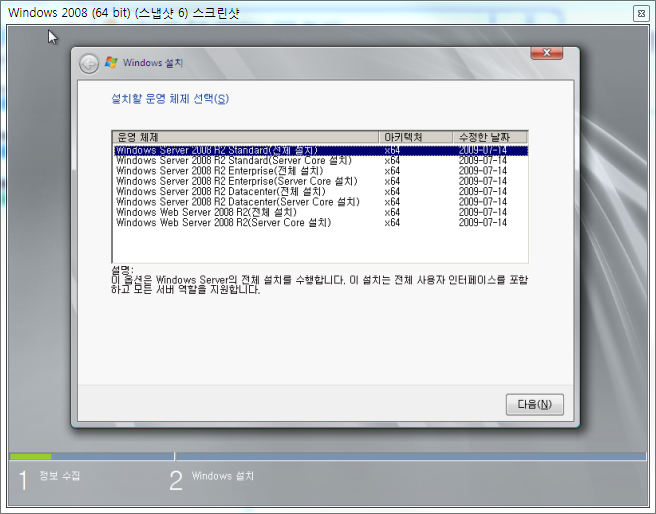The height and width of the screenshot is (514, 656).
Task: Click 2009-07-14 in the Standard(Server Core 설치) row
Action: click(482, 161)
